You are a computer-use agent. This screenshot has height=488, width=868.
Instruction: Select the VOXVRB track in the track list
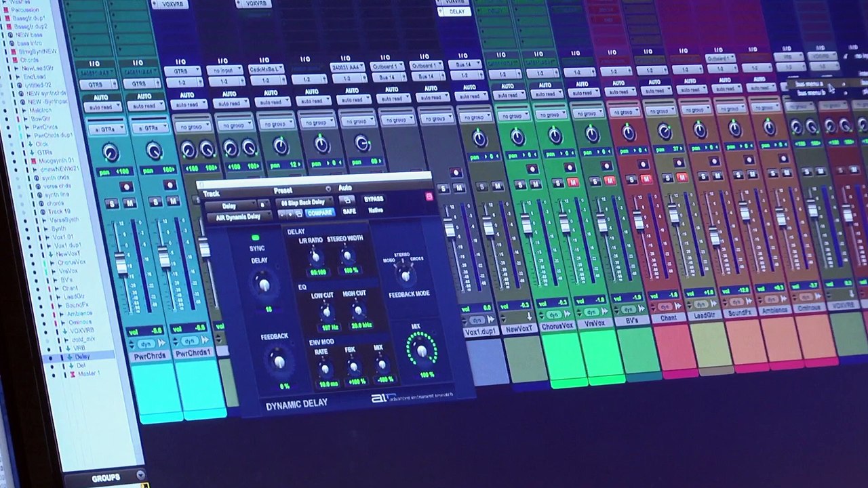point(82,331)
